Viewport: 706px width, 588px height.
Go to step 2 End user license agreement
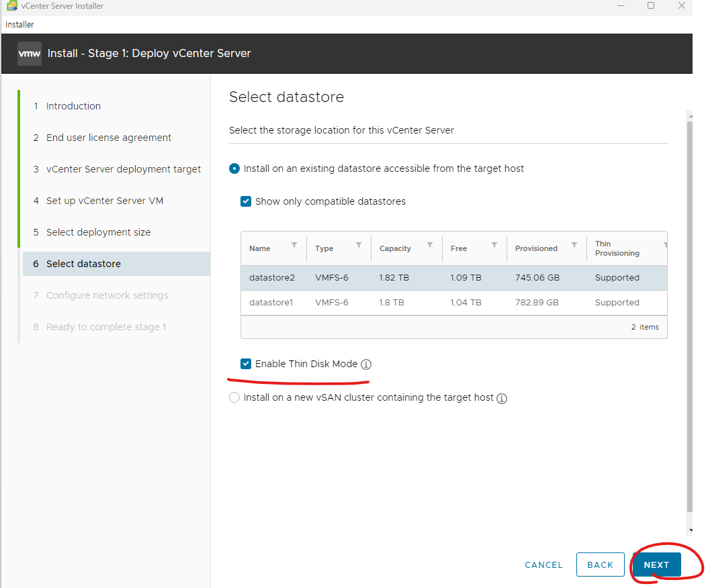point(109,138)
